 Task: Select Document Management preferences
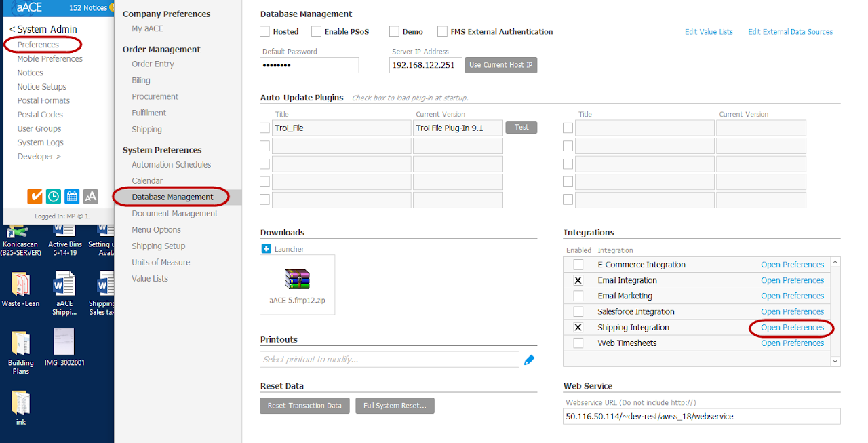pos(175,213)
